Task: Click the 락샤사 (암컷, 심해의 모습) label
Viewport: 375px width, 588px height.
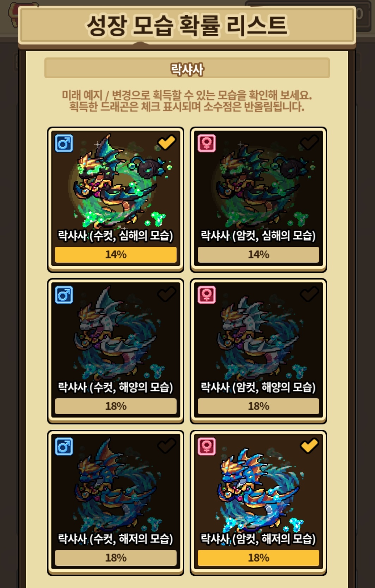Action: pyautogui.click(x=258, y=235)
